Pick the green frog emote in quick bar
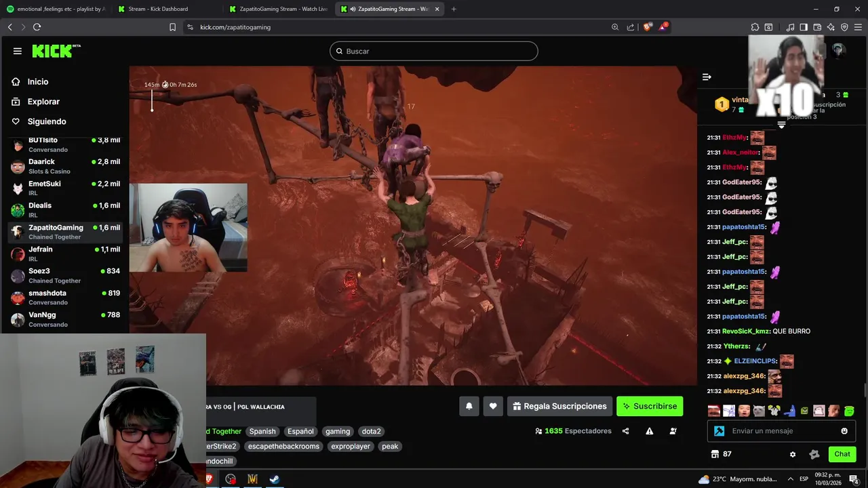868x488 pixels. [849, 411]
